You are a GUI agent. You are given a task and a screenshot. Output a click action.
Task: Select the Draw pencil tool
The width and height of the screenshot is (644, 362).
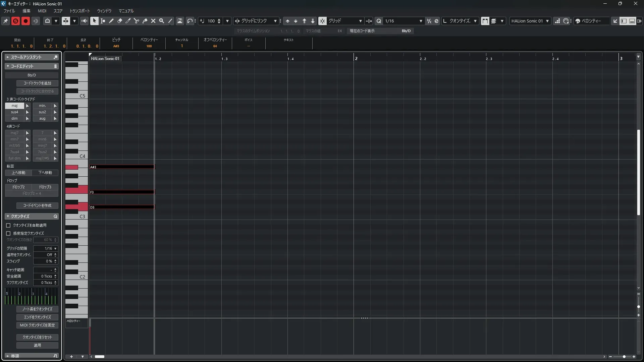(111, 21)
